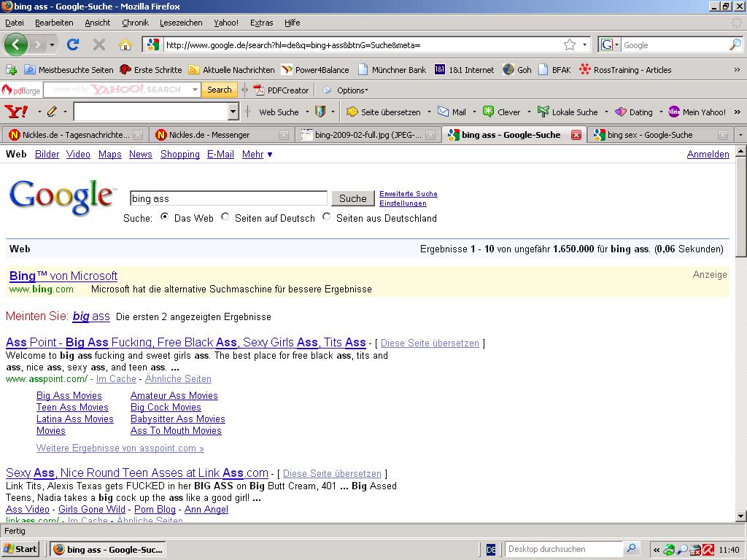
Task: Select the 'Seiten auf Deutsch' radio option
Action: pyautogui.click(x=225, y=217)
